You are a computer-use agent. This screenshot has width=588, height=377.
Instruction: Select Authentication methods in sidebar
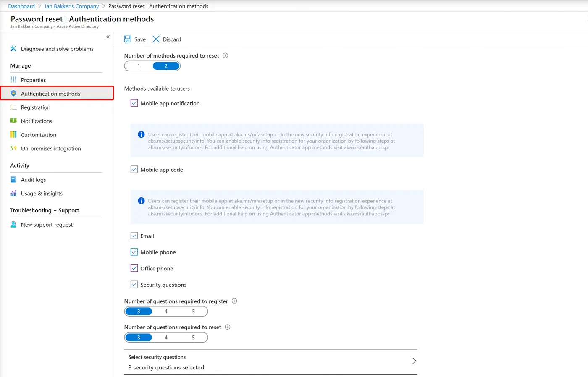point(57,93)
